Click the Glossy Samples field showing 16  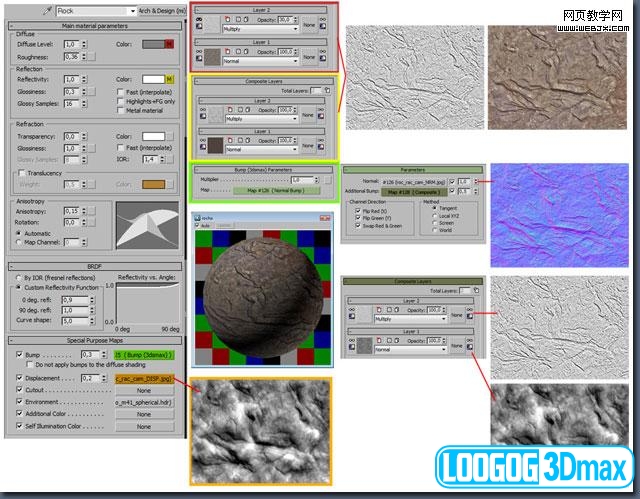click(71, 104)
